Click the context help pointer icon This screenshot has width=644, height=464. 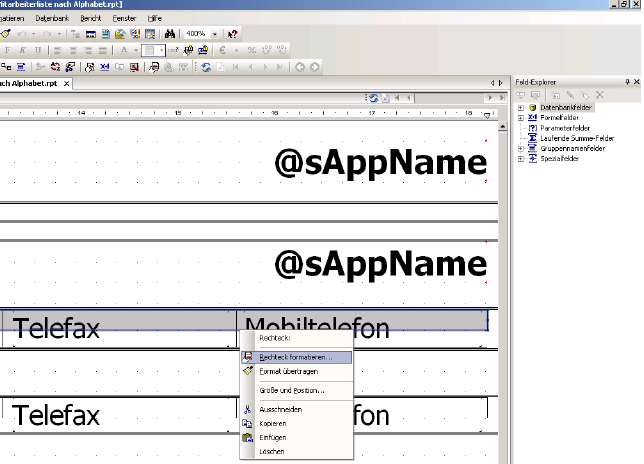(232, 33)
